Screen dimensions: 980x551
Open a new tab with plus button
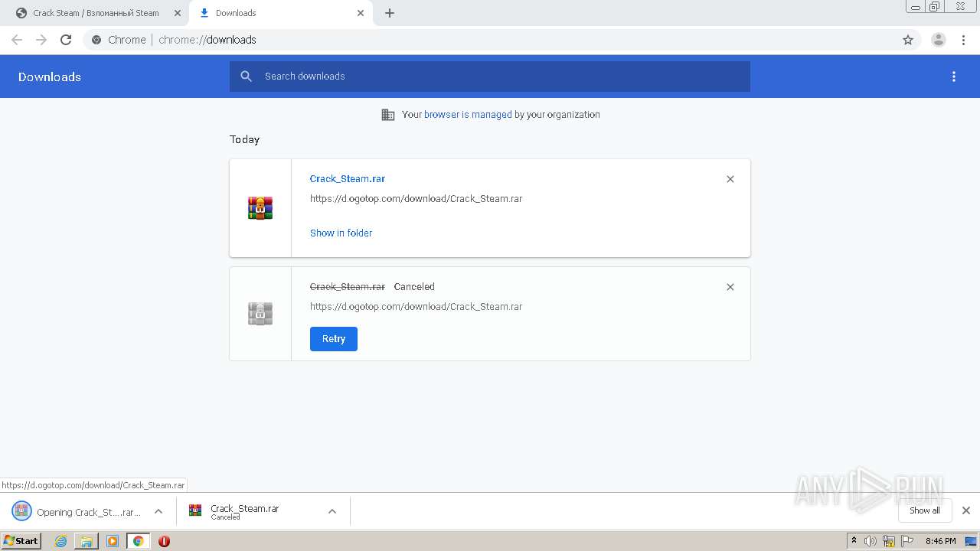(x=390, y=13)
